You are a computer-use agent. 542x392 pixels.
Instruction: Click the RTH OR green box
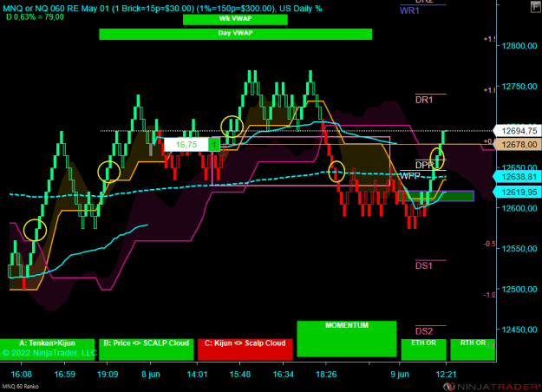click(x=473, y=350)
